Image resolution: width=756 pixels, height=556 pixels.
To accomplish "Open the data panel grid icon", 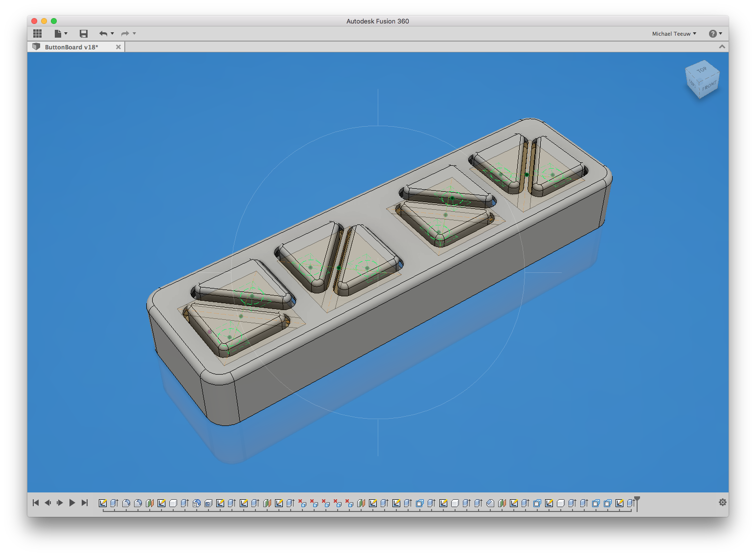I will click(x=37, y=33).
